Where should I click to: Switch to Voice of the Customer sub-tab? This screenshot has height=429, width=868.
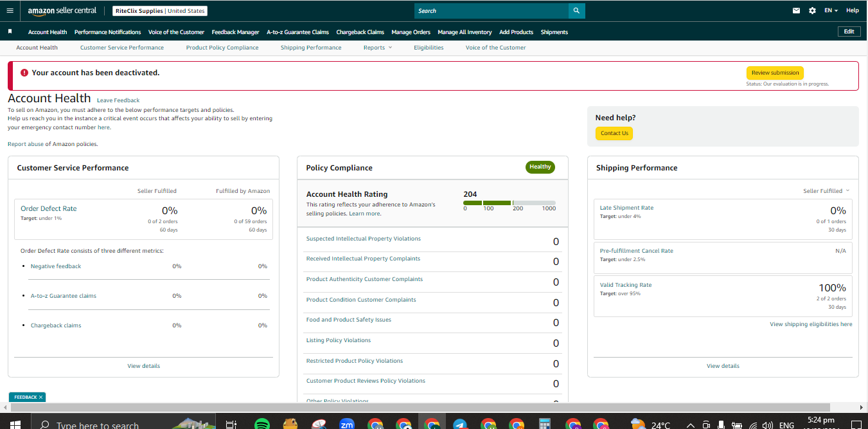click(495, 48)
